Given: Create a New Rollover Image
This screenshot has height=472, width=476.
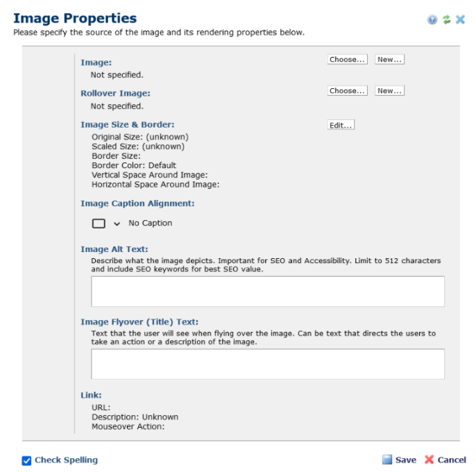Looking at the screenshot, I should [389, 91].
